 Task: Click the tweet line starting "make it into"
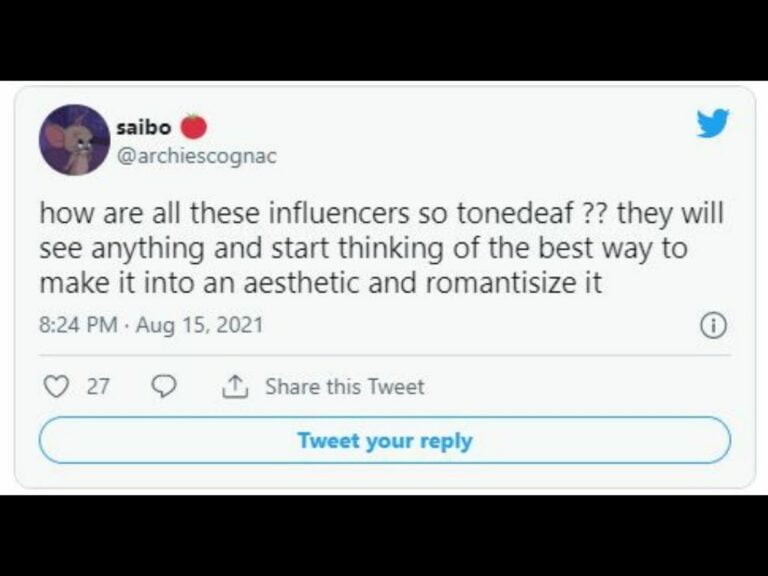[x=320, y=282]
